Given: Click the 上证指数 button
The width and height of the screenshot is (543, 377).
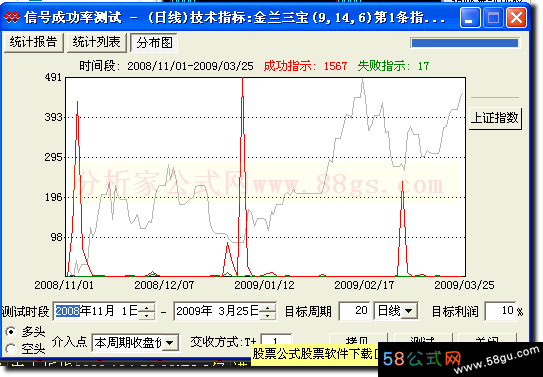Looking at the screenshot, I should pos(495,118).
